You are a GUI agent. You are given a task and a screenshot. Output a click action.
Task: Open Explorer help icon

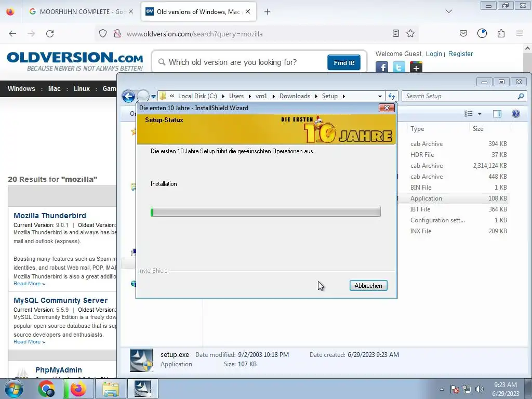pyautogui.click(x=516, y=114)
